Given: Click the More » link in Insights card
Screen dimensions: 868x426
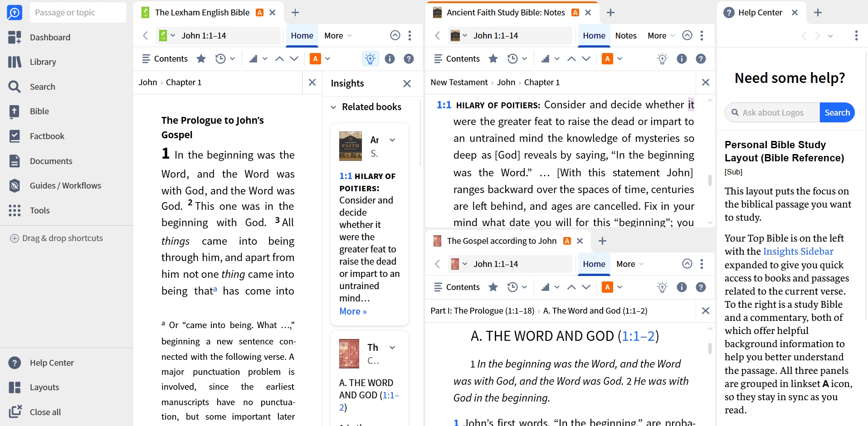Looking at the screenshot, I should (x=353, y=311).
